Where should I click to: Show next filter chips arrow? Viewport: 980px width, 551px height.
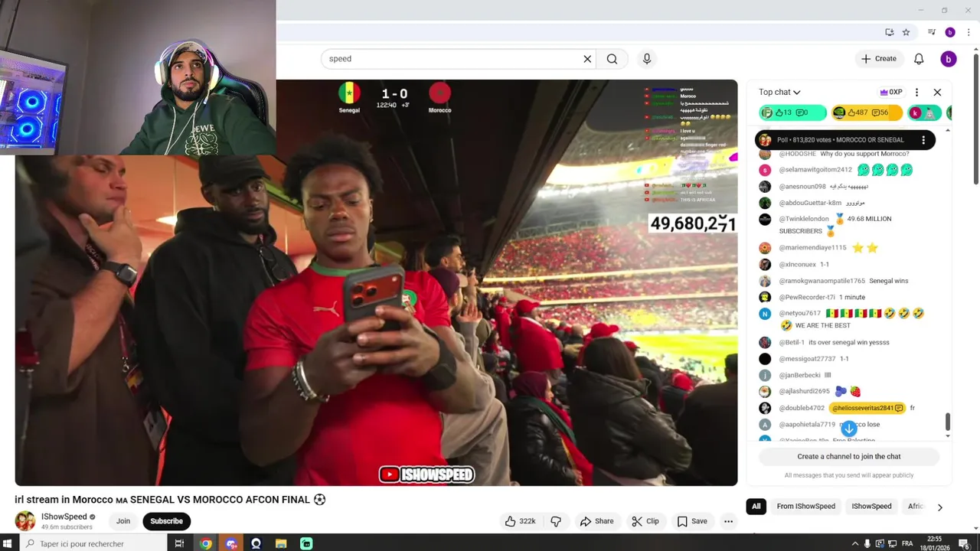tap(939, 507)
